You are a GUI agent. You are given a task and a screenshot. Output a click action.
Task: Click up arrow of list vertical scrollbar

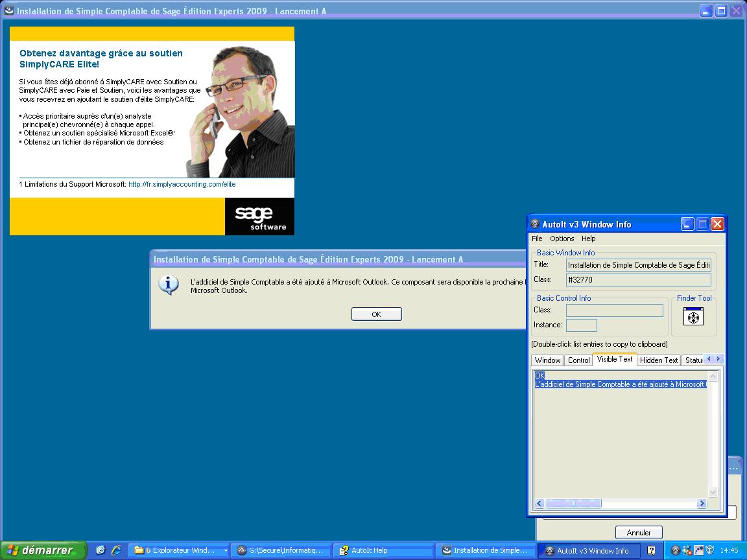pos(713,376)
